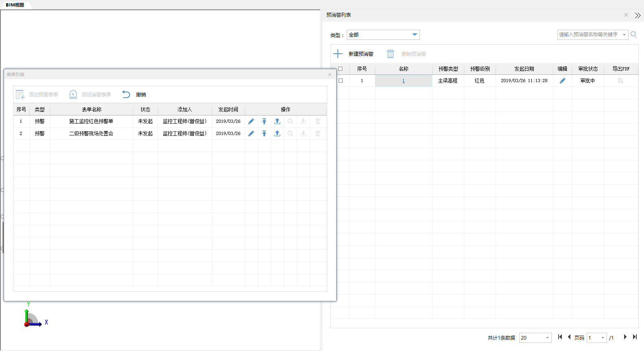This screenshot has width=644, height=351.
Task: Click the search magnifier in 预消警列表
Action: point(633,35)
